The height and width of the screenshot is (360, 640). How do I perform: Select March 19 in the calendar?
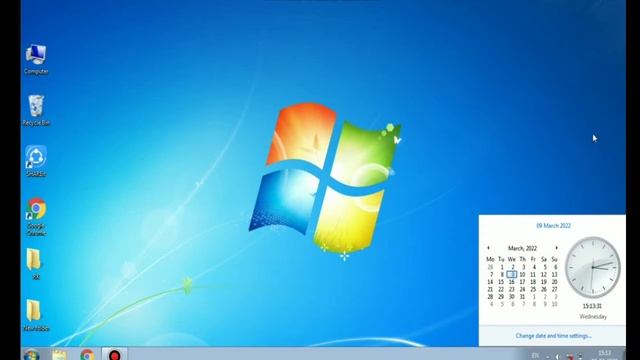[544, 282]
